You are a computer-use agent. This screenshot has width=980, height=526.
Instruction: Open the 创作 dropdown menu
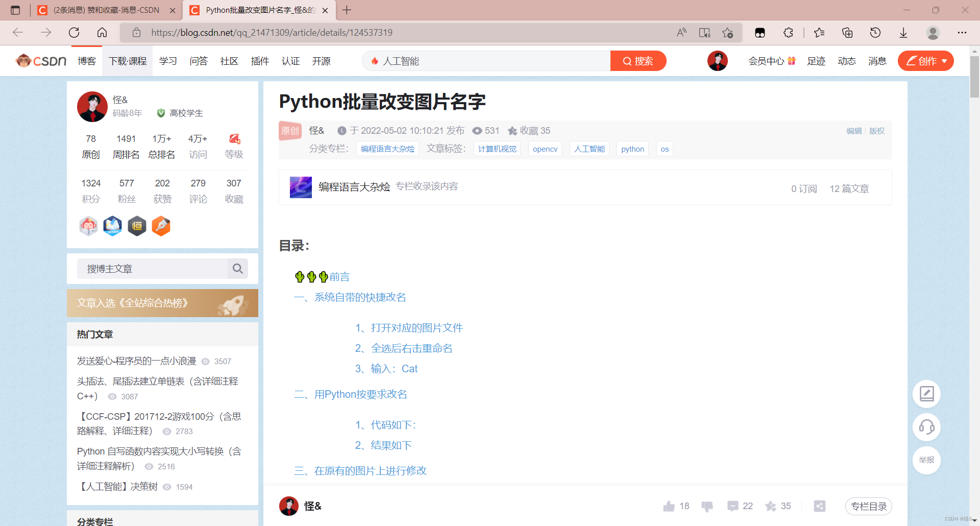pos(925,61)
